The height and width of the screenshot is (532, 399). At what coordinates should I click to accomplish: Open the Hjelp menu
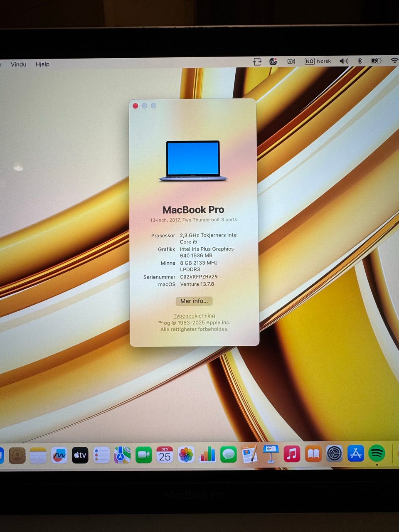[x=42, y=64]
